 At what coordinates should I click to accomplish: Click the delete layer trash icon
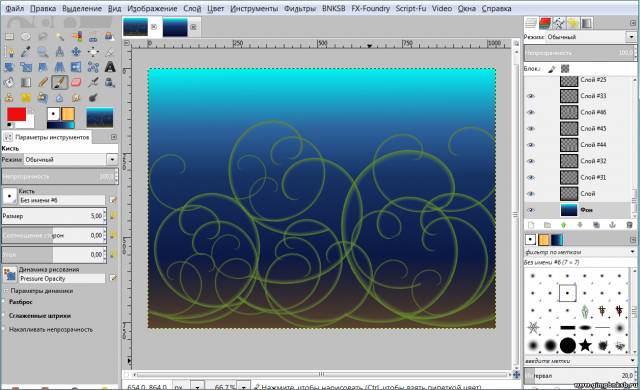click(x=629, y=225)
